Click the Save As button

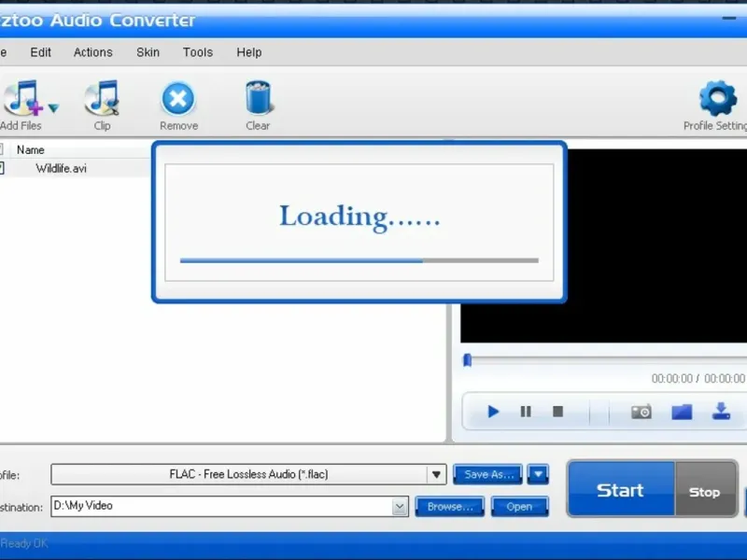click(487, 474)
